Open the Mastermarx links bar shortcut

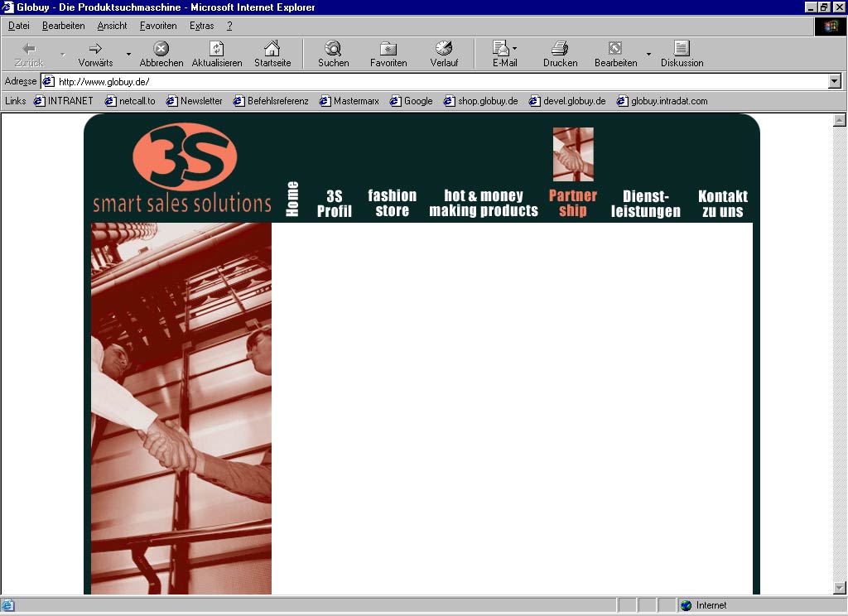(x=349, y=101)
